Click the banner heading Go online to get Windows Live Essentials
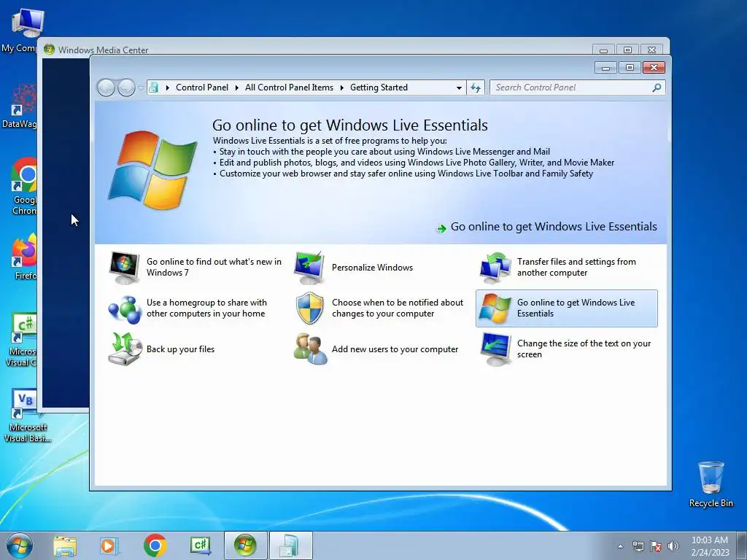Screen dimensions: 747x560 point(349,125)
